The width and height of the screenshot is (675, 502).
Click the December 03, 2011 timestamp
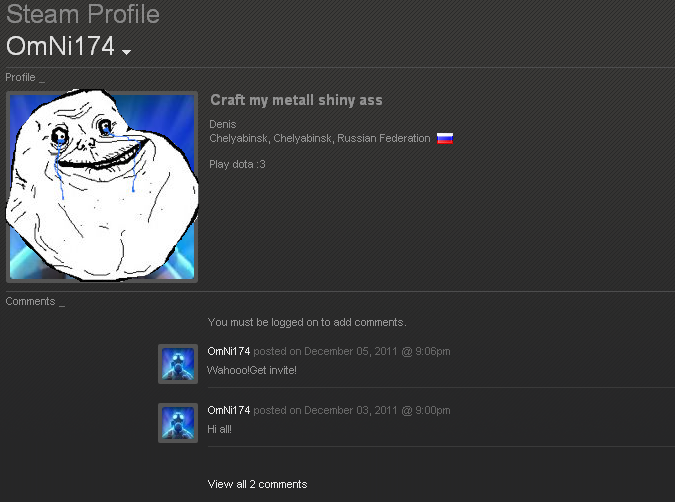(352, 410)
